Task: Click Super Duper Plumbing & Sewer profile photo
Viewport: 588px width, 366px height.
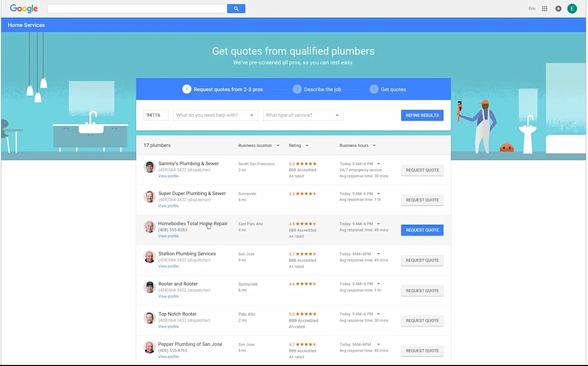Action: (149, 196)
